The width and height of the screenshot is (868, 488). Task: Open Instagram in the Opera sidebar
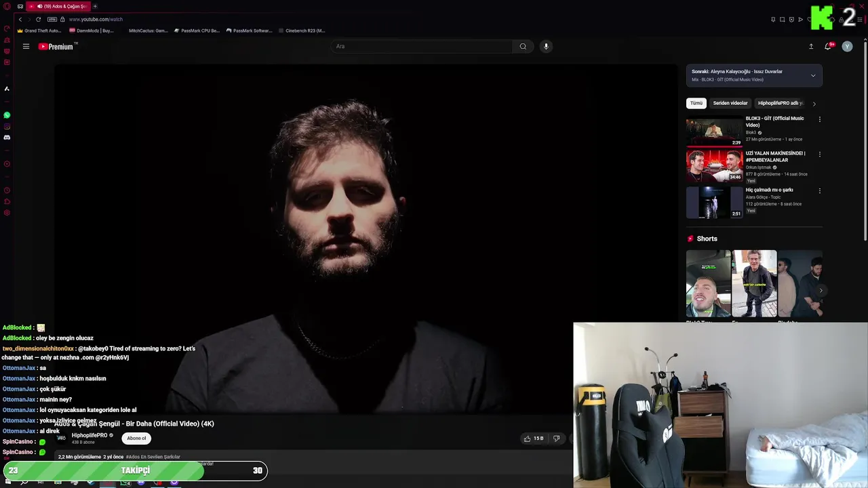pyautogui.click(x=7, y=126)
